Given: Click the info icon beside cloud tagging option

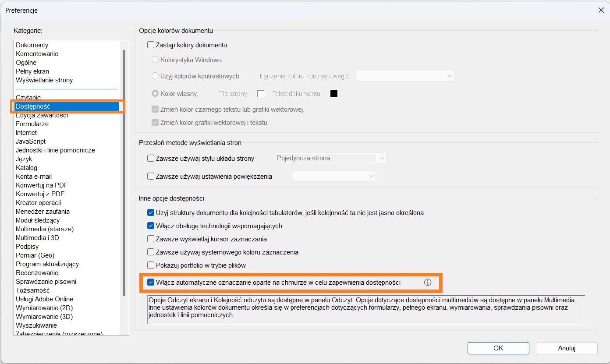Looking at the screenshot, I should point(428,283).
